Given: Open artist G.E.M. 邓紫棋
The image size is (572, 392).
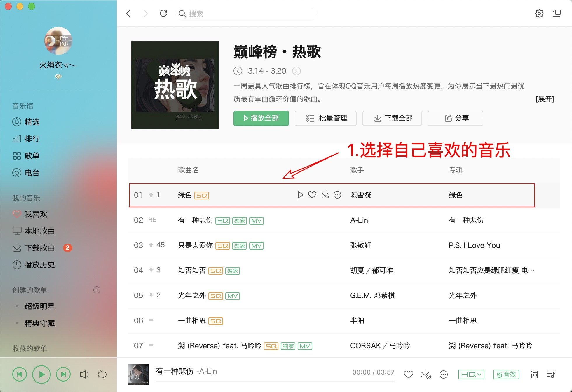Looking at the screenshot, I should 372,295.
